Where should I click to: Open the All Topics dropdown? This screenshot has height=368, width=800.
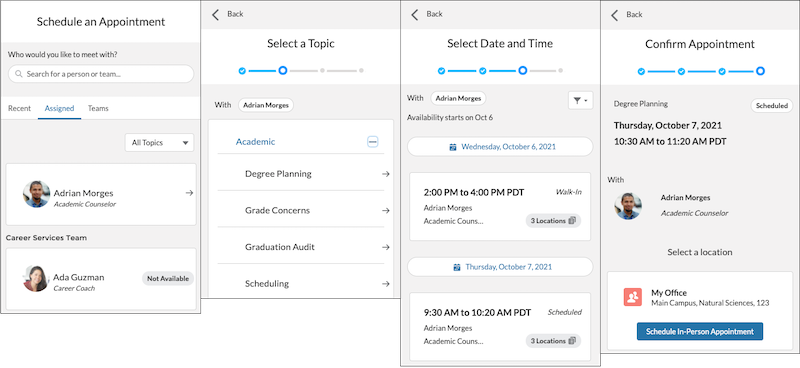point(159,143)
